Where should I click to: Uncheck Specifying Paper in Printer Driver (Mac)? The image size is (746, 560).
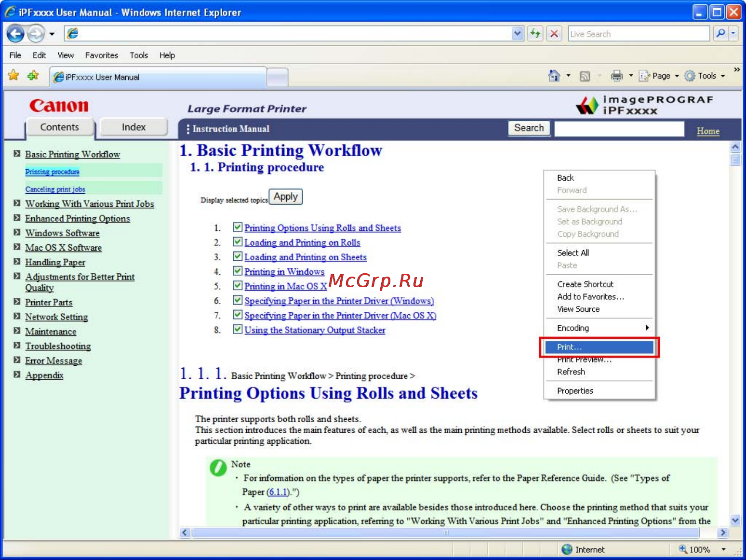[x=238, y=314]
